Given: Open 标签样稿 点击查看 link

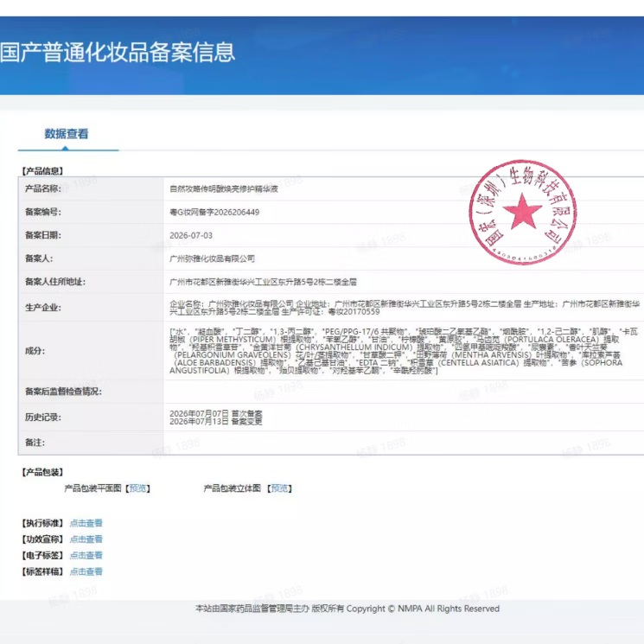Looking at the screenshot, I should [86, 571].
